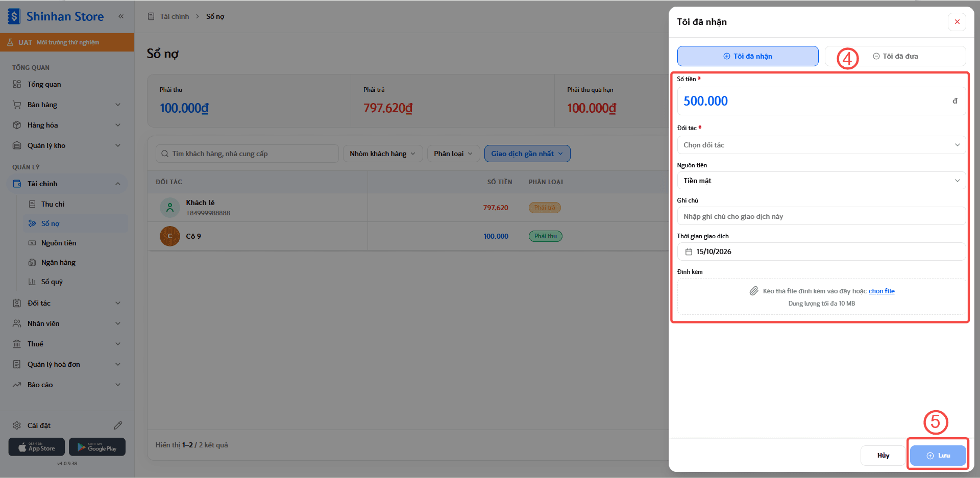Expand the Thuế menu
Viewport: 980px width, 478px height.
coord(67,344)
